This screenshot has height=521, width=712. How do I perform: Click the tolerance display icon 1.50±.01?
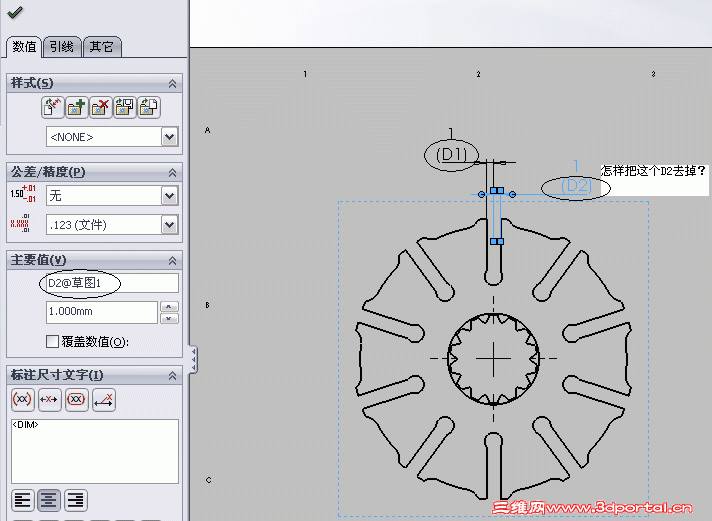[23, 194]
